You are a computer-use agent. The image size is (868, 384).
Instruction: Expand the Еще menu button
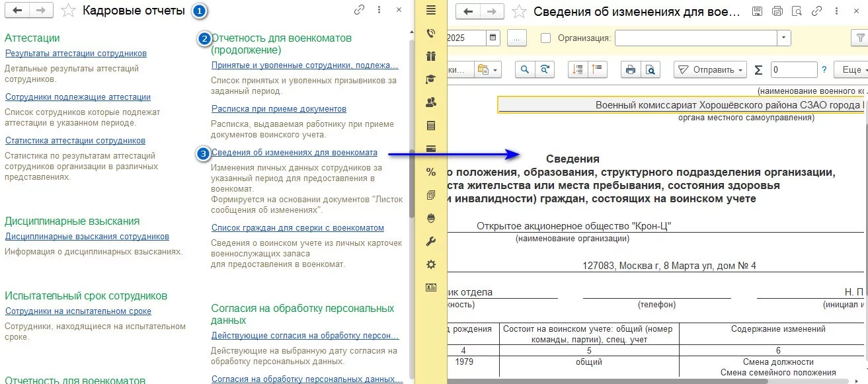coord(850,69)
